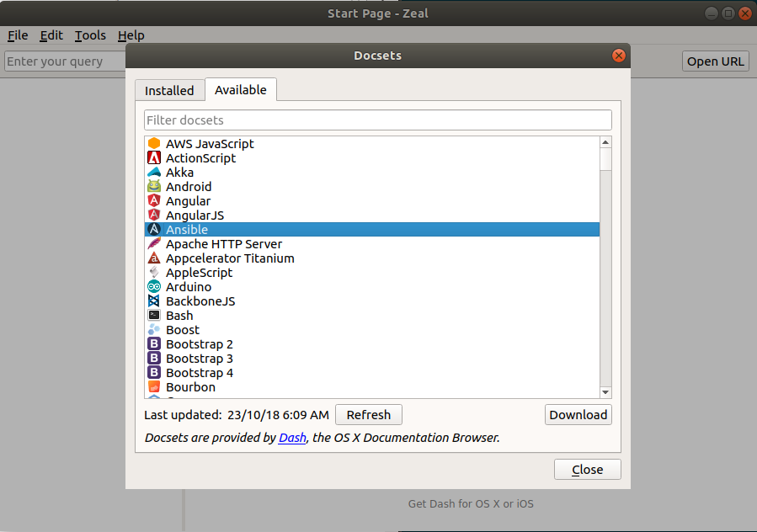Select the Arduino entry
This screenshot has width=757, height=532.
(371, 287)
